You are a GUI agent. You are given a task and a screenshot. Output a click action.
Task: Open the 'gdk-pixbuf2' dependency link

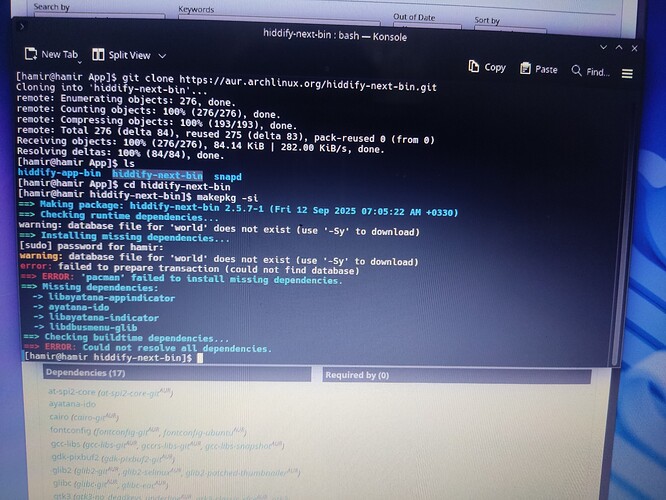pyautogui.click(x=75, y=457)
